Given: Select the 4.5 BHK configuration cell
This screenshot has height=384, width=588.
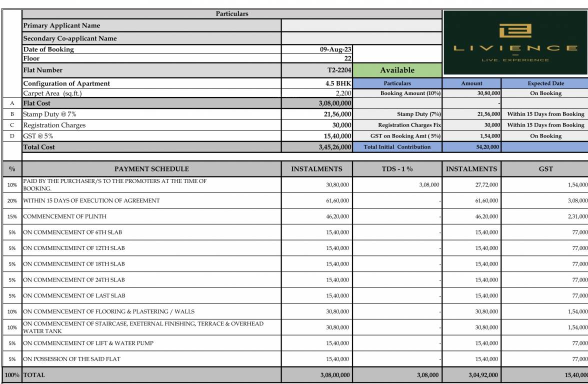Looking at the screenshot, I should click(x=317, y=83).
